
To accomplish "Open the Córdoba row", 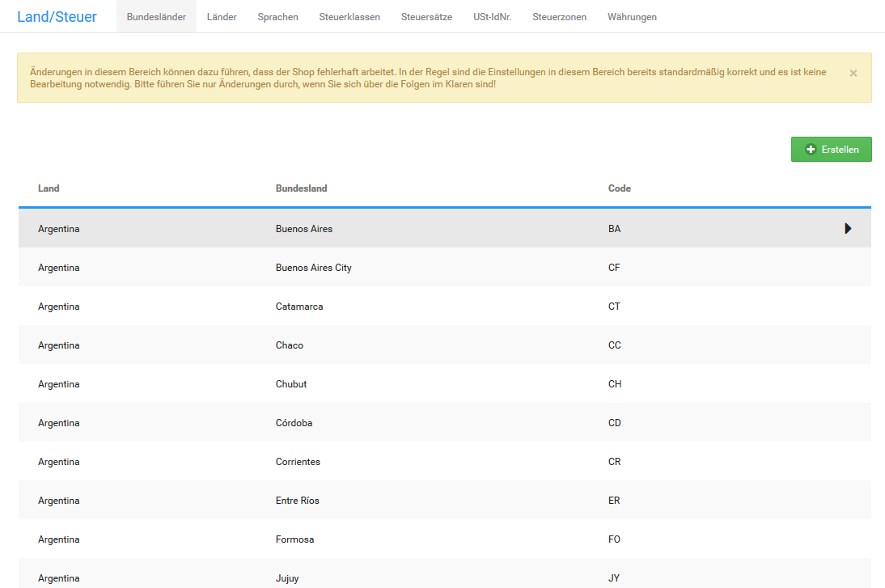I will (x=294, y=423).
